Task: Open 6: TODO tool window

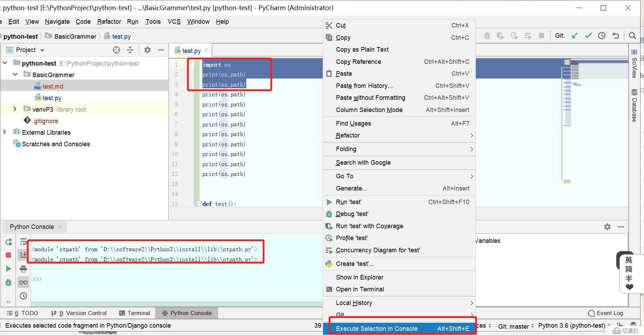Action: click(x=23, y=313)
